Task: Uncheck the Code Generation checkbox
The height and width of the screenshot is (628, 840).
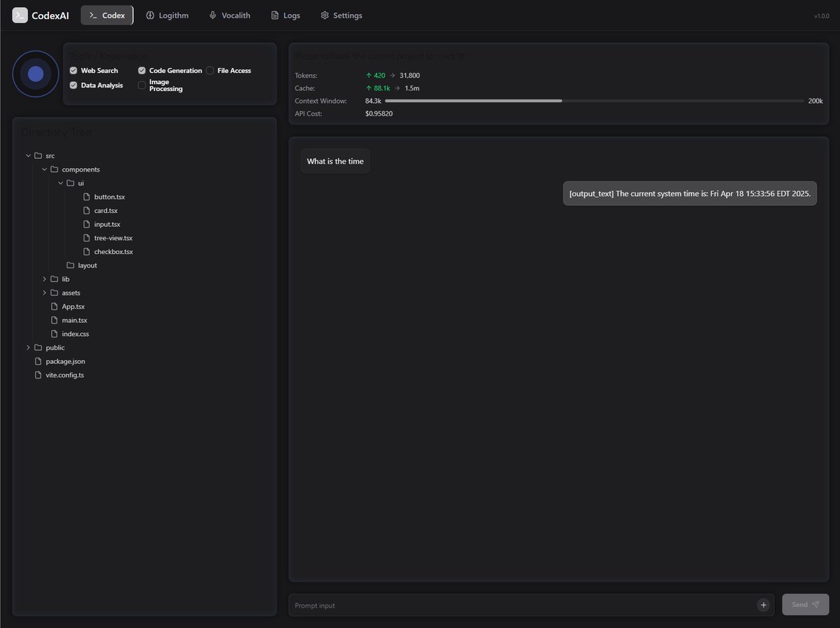Action: click(142, 71)
